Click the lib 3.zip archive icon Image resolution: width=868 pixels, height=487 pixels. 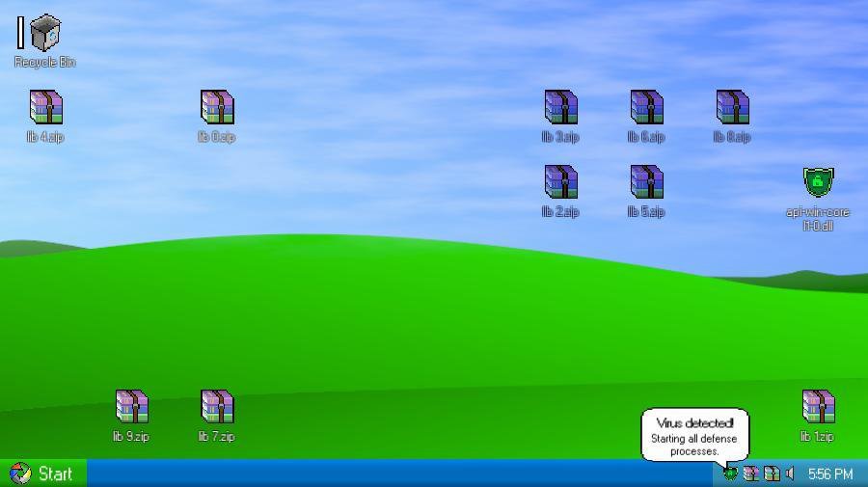[x=560, y=107]
